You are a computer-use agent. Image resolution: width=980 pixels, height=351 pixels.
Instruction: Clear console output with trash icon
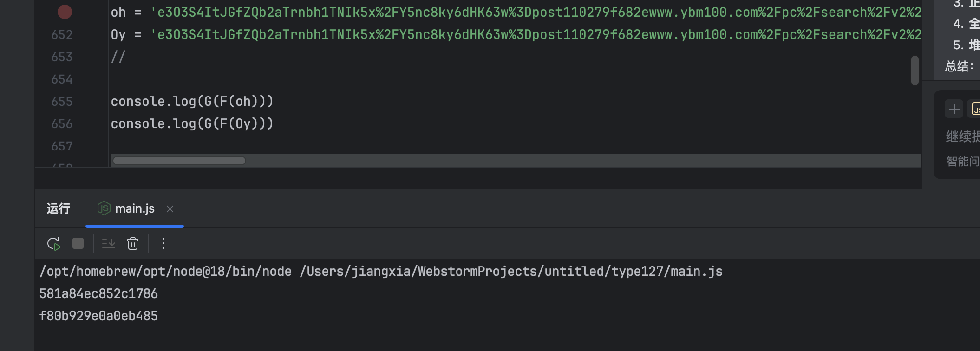(x=133, y=243)
